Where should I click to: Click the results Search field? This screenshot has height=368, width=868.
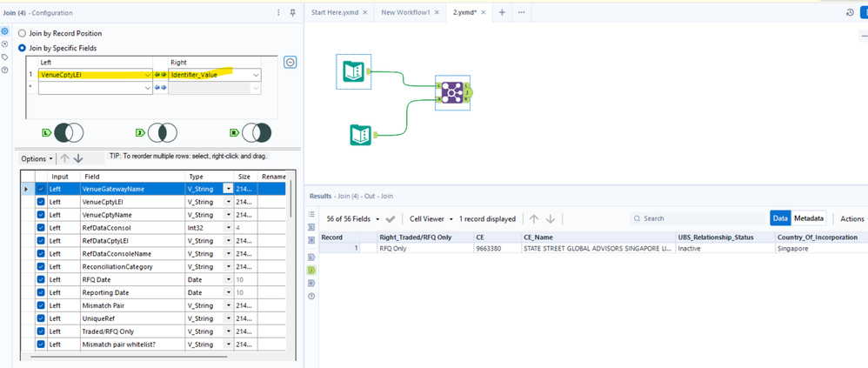tap(698, 218)
